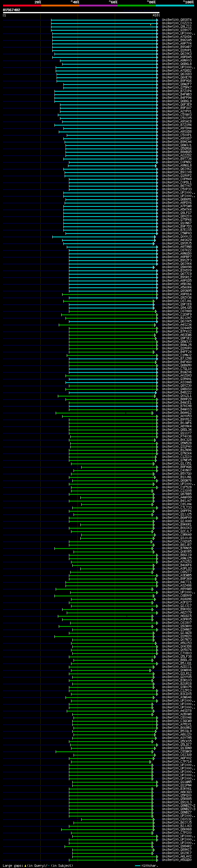This screenshot has width=197, height=868.
Task: Open UniRef100_C7LT33 hit
Action: (x=176, y=508)
